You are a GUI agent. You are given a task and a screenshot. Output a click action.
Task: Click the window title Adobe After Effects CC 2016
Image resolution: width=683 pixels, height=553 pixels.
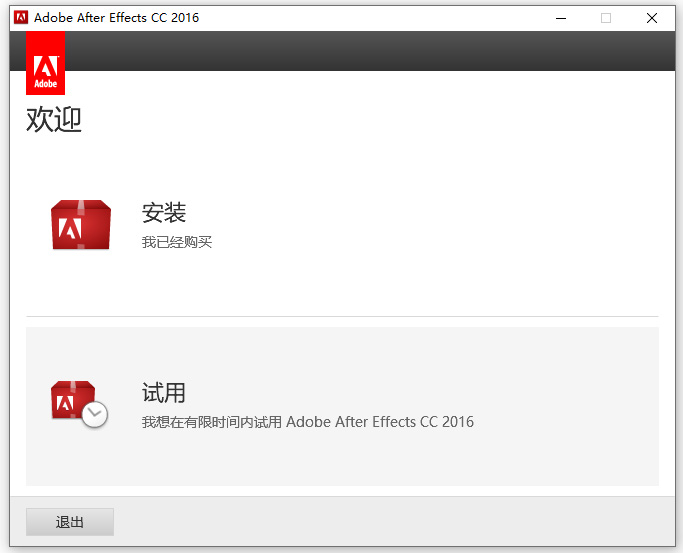116,18
